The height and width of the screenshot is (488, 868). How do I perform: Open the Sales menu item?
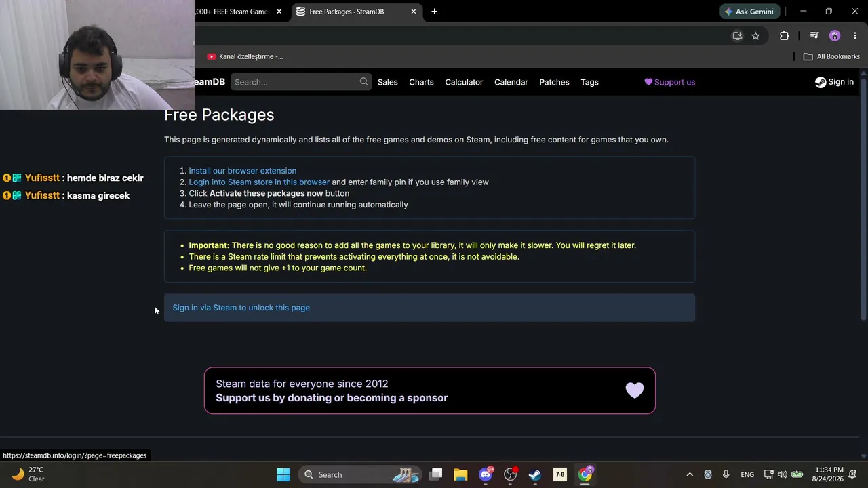click(388, 82)
